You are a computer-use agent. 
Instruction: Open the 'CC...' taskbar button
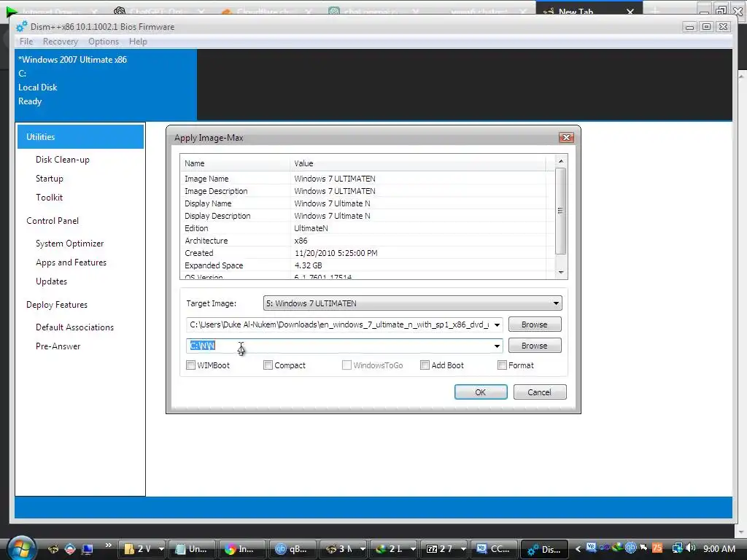[x=494, y=549]
